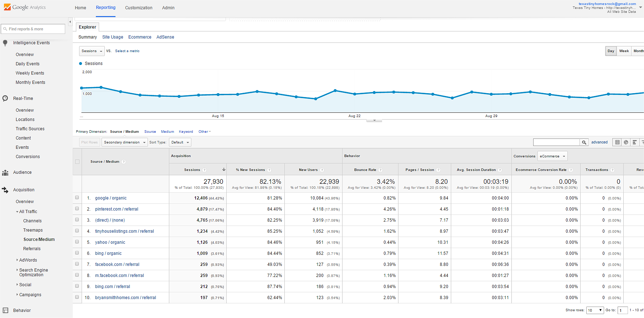The image size is (644, 318).
Task: Toggle the select-all checkbox in table header
Action: (x=77, y=162)
